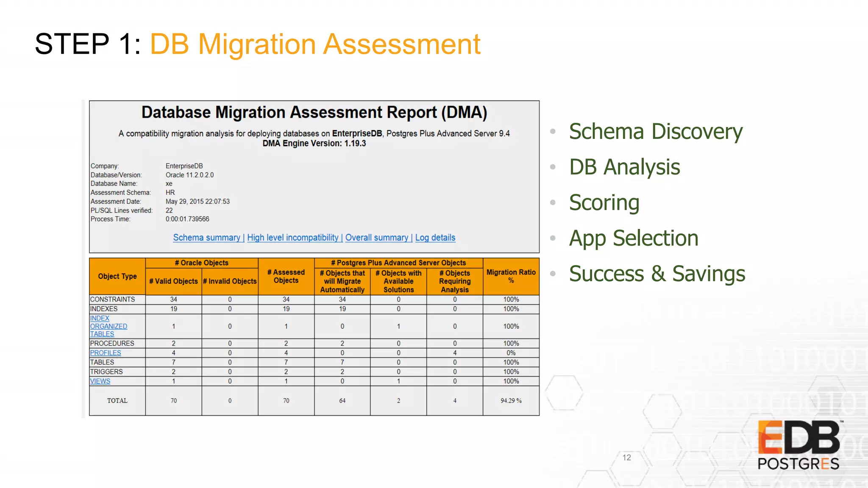
Task: Click the slide page number 12
Action: coord(627,457)
